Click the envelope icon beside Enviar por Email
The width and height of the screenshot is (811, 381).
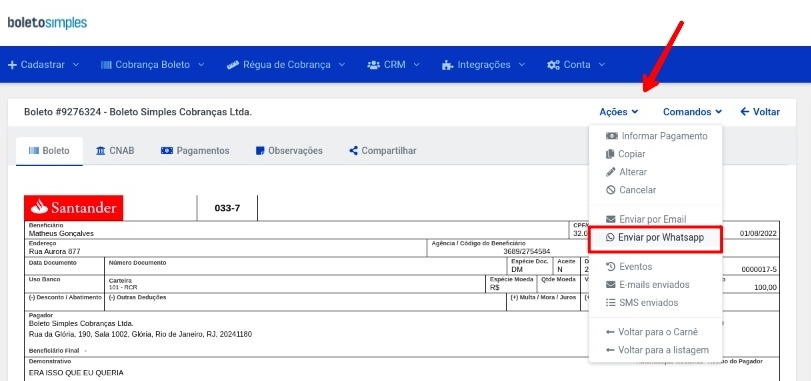pyautogui.click(x=611, y=219)
